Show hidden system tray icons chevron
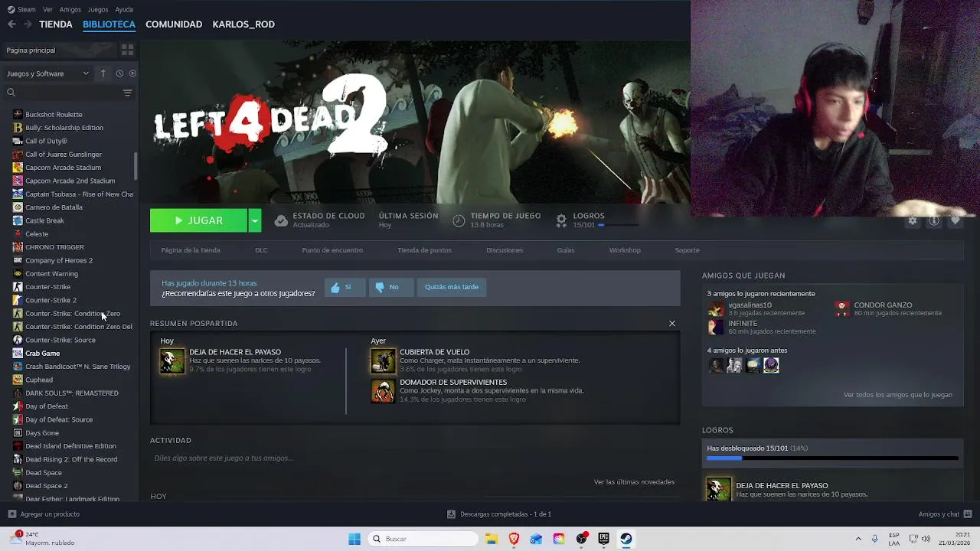Screen dimensions: 980x551 858,539
